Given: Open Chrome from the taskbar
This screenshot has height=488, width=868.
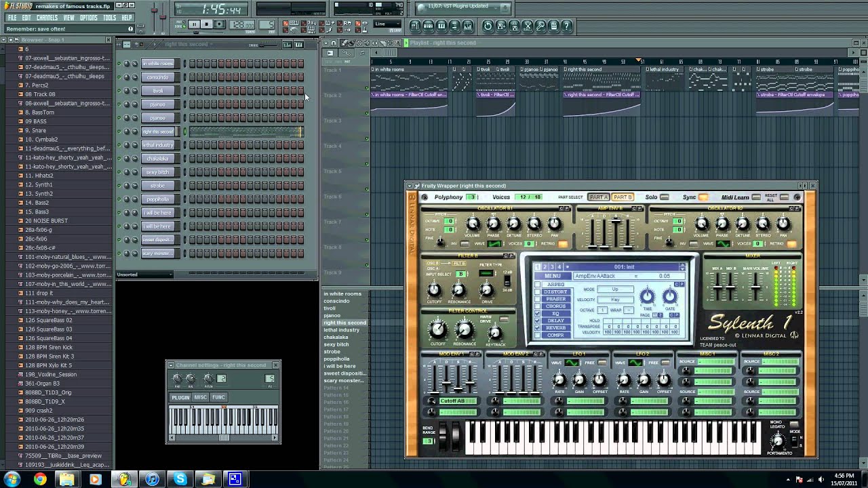Looking at the screenshot, I should coord(40,479).
